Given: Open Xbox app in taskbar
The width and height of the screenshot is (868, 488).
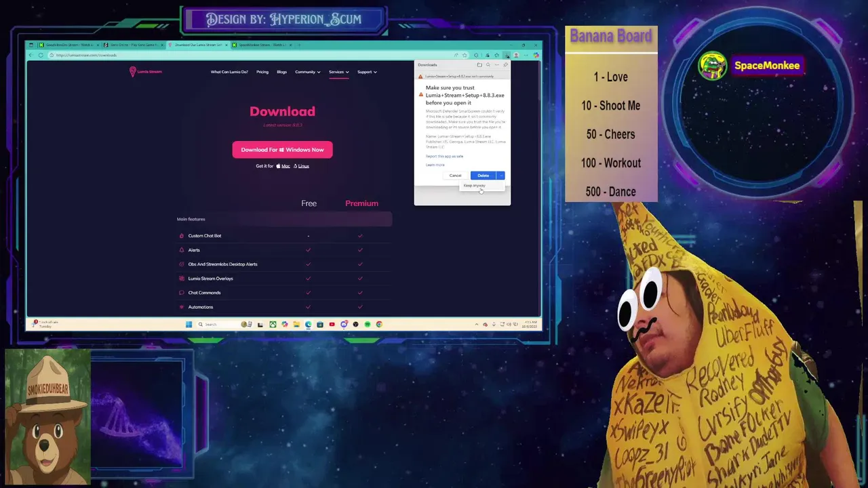Looking at the screenshot, I should [x=273, y=325].
